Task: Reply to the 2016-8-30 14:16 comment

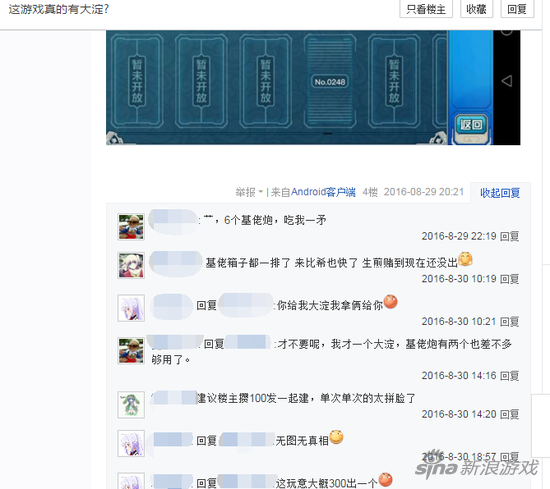Action: 509,376
